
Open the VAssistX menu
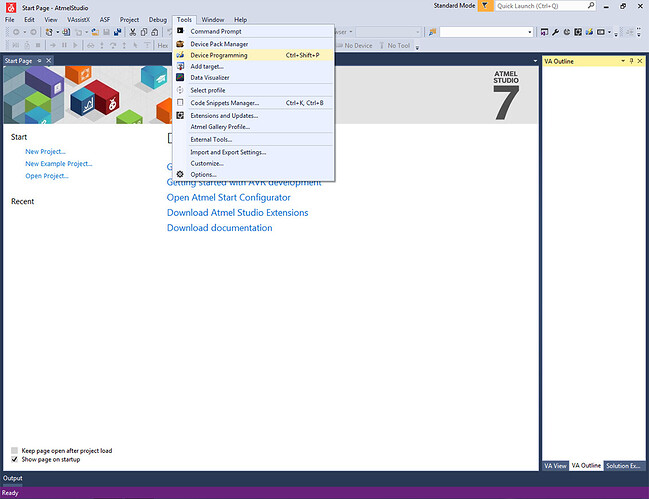tap(78, 19)
